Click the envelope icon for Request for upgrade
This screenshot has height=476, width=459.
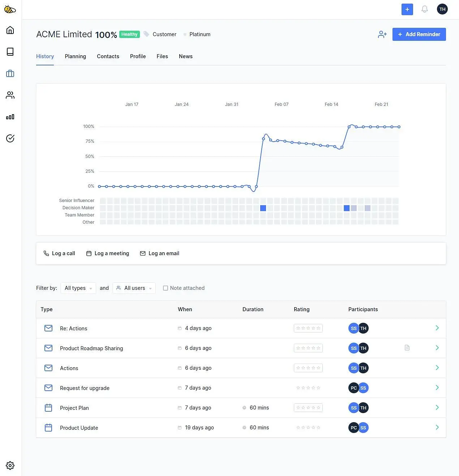(48, 388)
